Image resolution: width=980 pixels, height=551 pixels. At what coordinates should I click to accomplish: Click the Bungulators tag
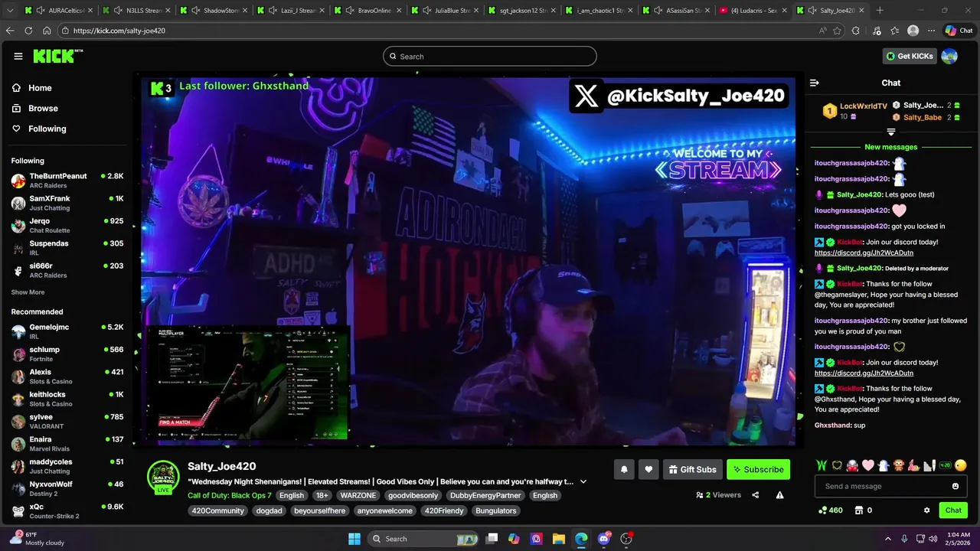point(496,510)
